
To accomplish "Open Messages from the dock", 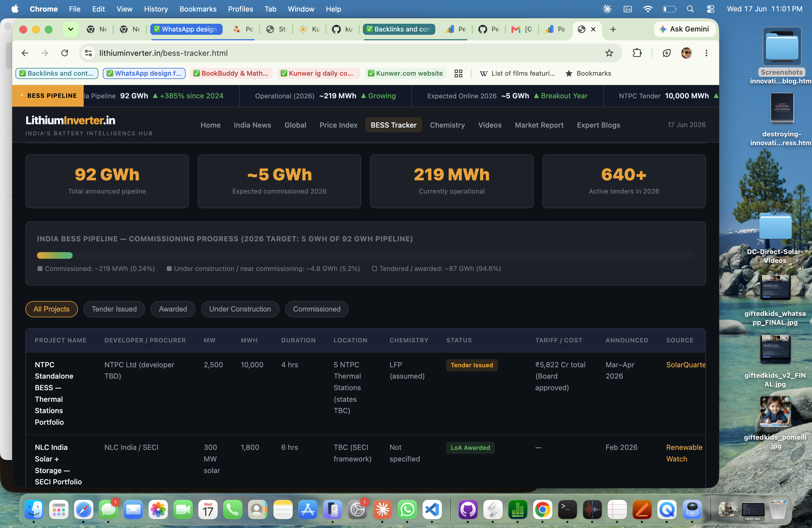I will click(109, 509).
